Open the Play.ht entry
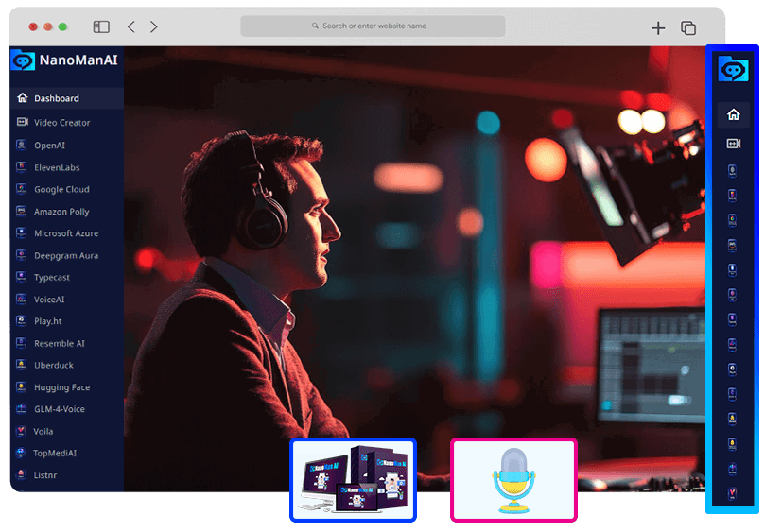Image resolution: width=782 pixels, height=532 pixels. pos(48,321)
